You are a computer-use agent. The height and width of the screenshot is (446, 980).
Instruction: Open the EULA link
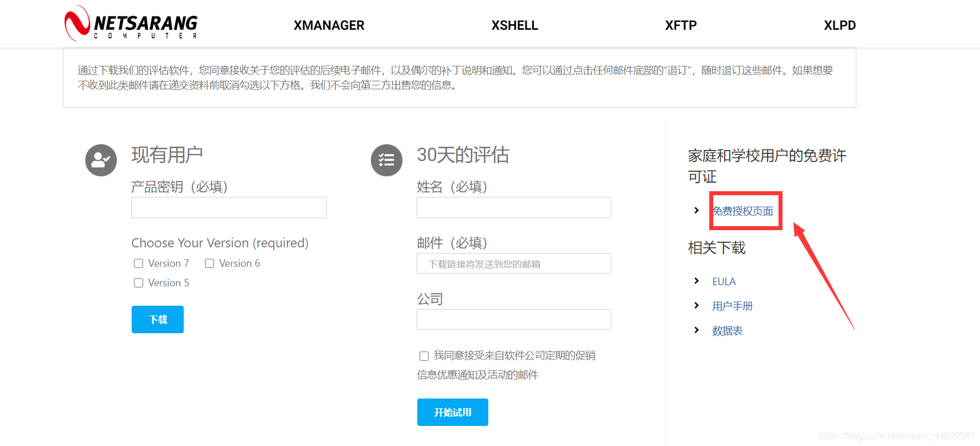[724, 282]
